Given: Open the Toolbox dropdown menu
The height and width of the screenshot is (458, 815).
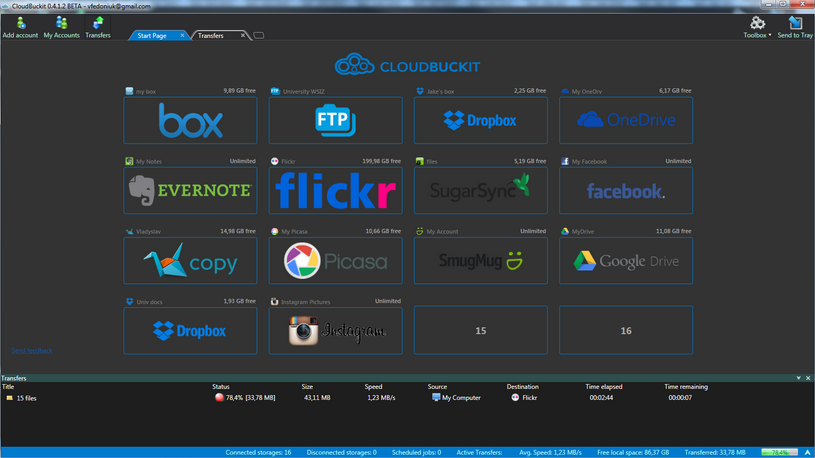Looking at the screenshot, I should [757, 26].
